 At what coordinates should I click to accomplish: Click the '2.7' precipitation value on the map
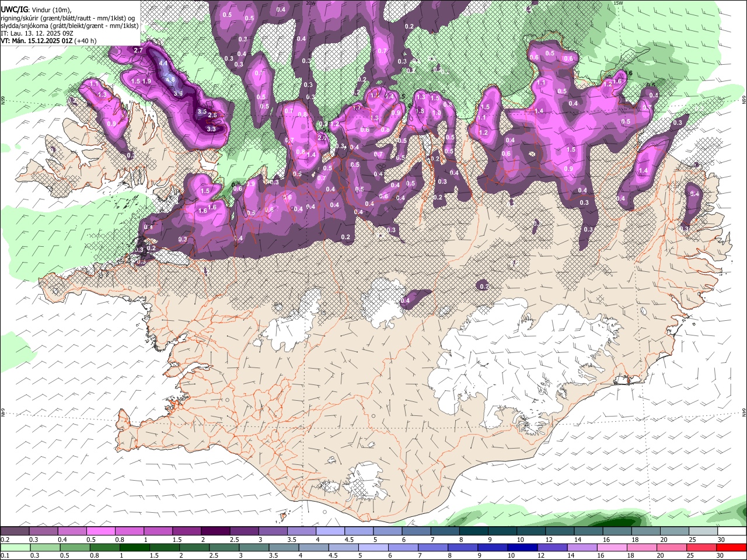[x=138, y=51]
